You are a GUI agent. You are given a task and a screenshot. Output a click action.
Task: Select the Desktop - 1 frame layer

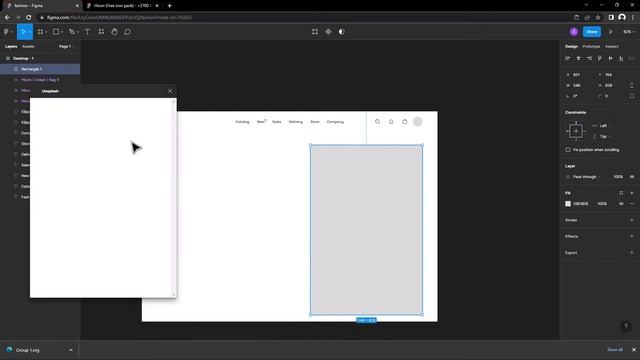tap(40, 58)
